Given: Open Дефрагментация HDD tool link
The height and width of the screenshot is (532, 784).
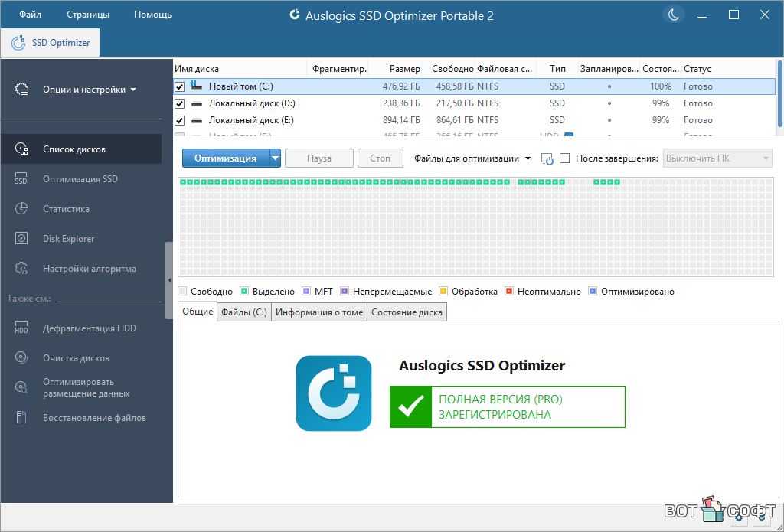Looking at the screenshot, I should tap(81, 328).
